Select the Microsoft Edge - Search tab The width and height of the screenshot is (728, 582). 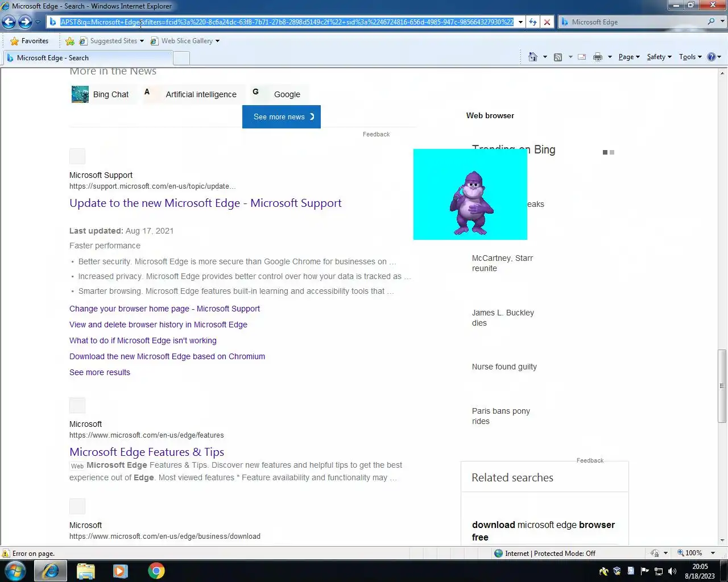tap(88, 58)
